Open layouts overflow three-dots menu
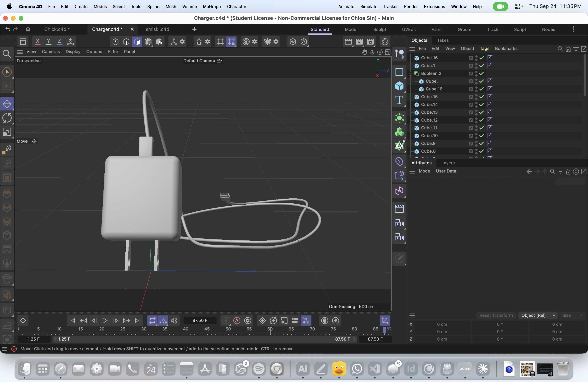Image resolution: width=588 pixels, height=382 pixels. coord(573,29)
